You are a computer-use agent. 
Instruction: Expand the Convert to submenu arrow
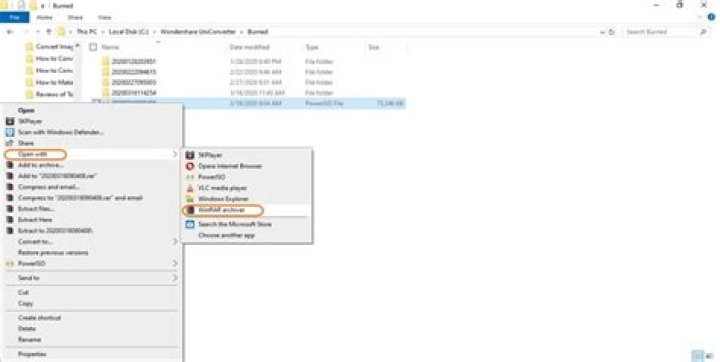(174, 242)
